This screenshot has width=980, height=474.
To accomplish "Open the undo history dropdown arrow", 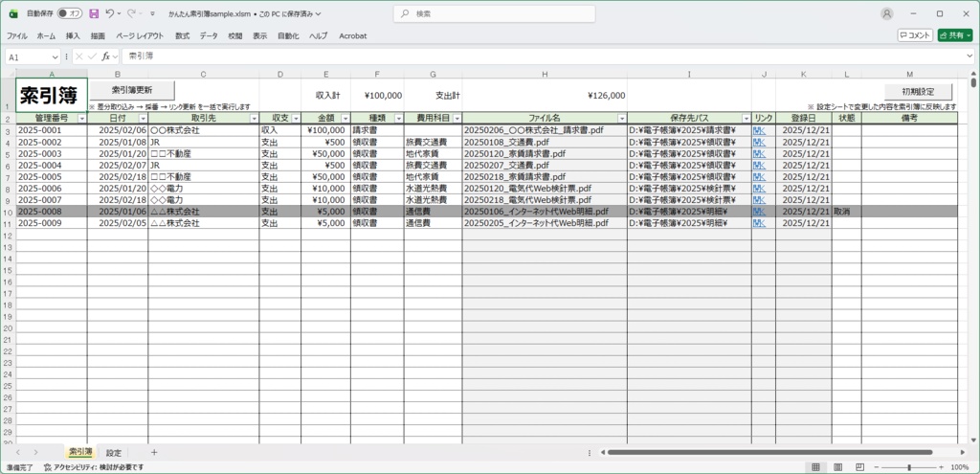I will point(120,13).
